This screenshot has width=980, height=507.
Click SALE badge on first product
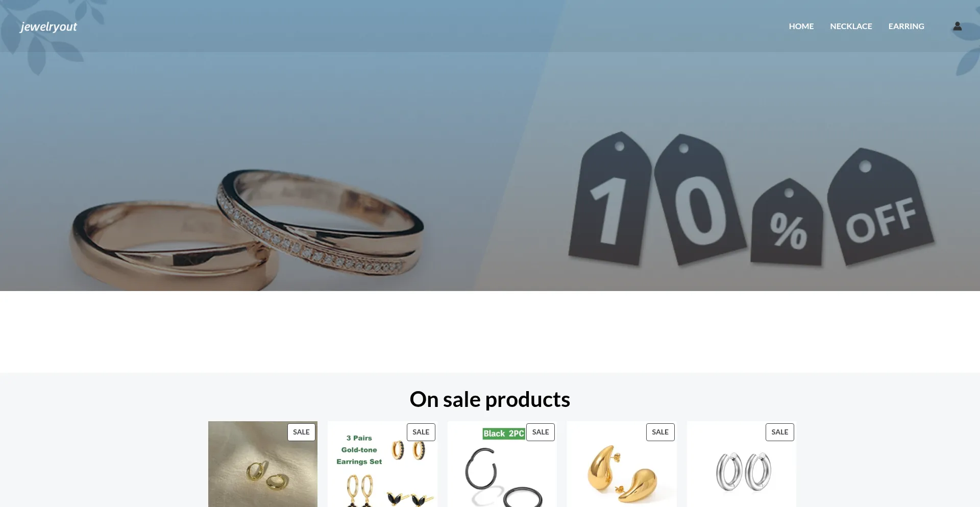(301, 432)
